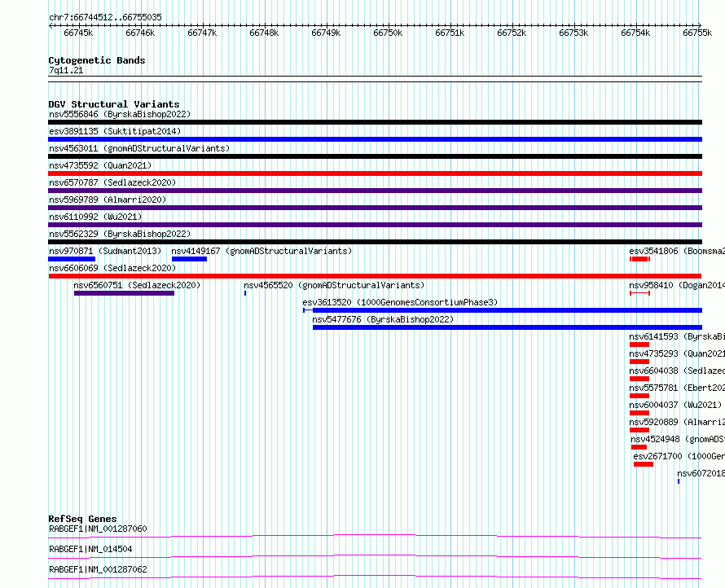Open esv3613520 (1000GenomesConsortiumPhase3) label
725x588 pixels.
pyautogui.click(x=401, y=302)
